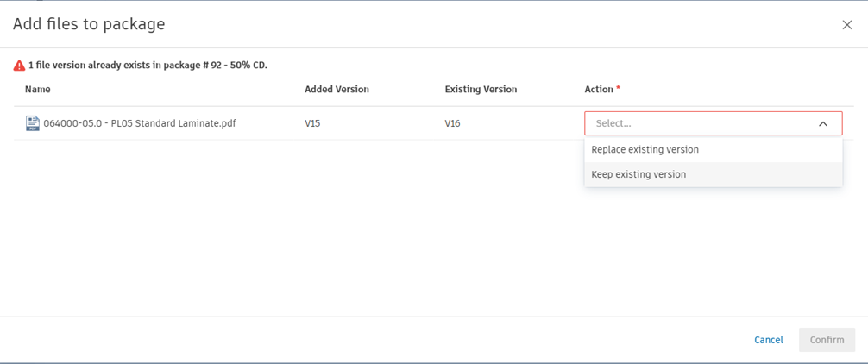Collapse the Action dropdown using its chevron
This screenshot has width=868, height=364.
point(822,124)
